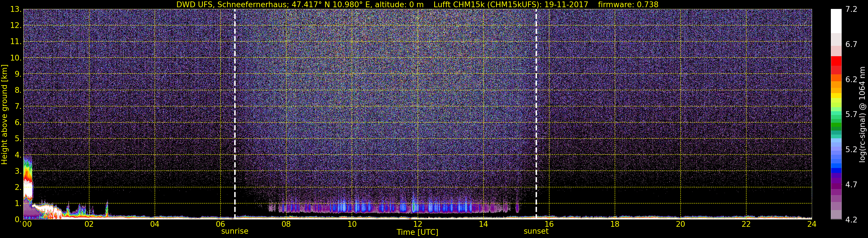Screen dimensions: 868x238
Task: Click the height axis tick '5.'
Action: coord(18,139)
